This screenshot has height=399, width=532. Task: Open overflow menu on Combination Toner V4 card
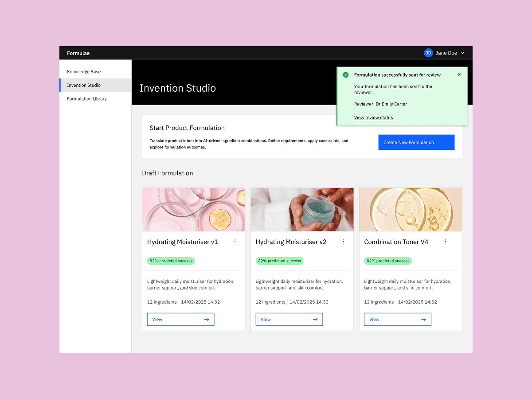[x=446, y=242]
